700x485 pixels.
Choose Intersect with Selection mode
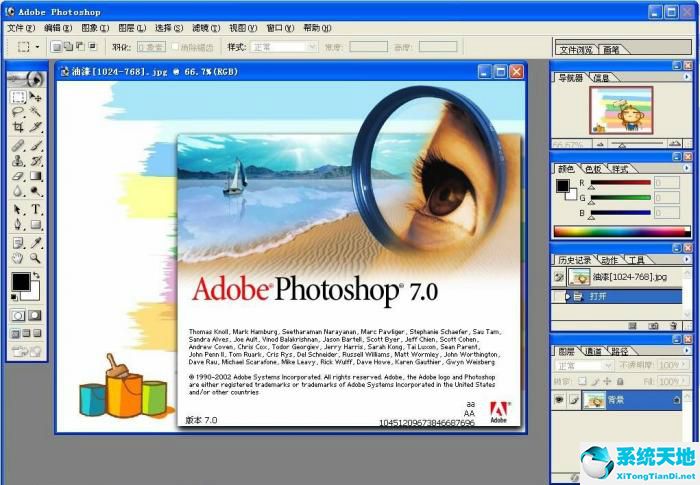click(x=92, y=46)
